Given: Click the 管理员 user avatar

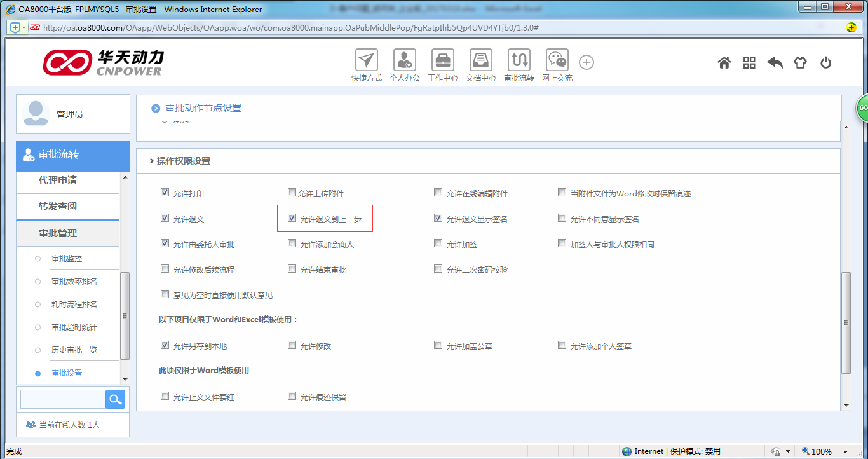Looking at the screenshot, I should click(36, 114).
